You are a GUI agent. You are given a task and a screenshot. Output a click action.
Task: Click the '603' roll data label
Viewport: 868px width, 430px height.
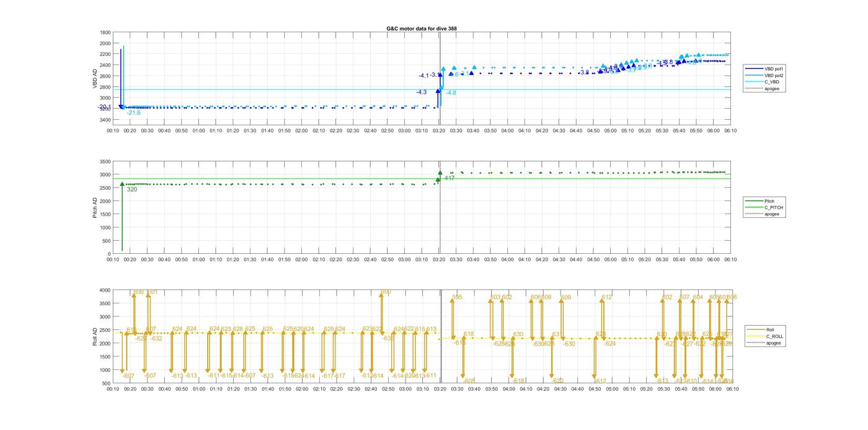495,297
